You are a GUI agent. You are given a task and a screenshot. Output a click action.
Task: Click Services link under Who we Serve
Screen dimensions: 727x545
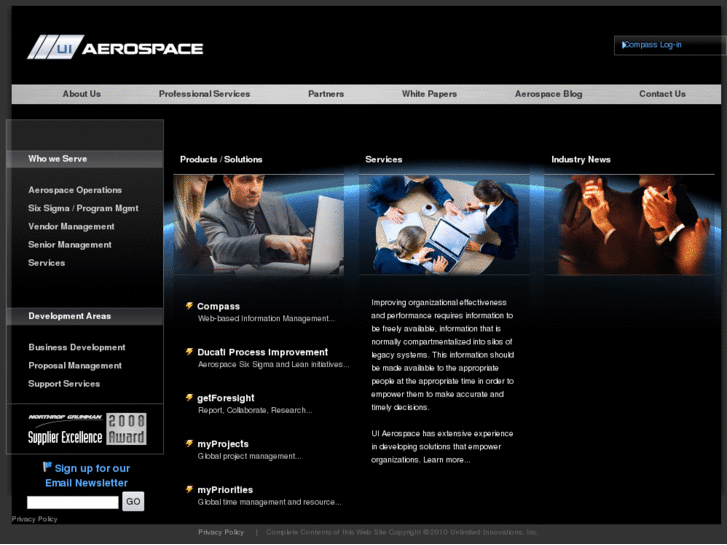pos(46,263)
